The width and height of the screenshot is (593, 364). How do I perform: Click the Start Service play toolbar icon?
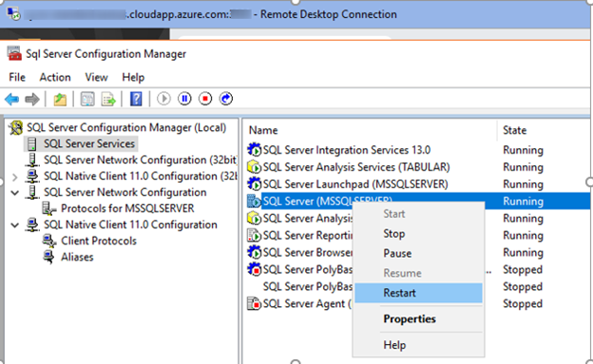tap(163, 99)
